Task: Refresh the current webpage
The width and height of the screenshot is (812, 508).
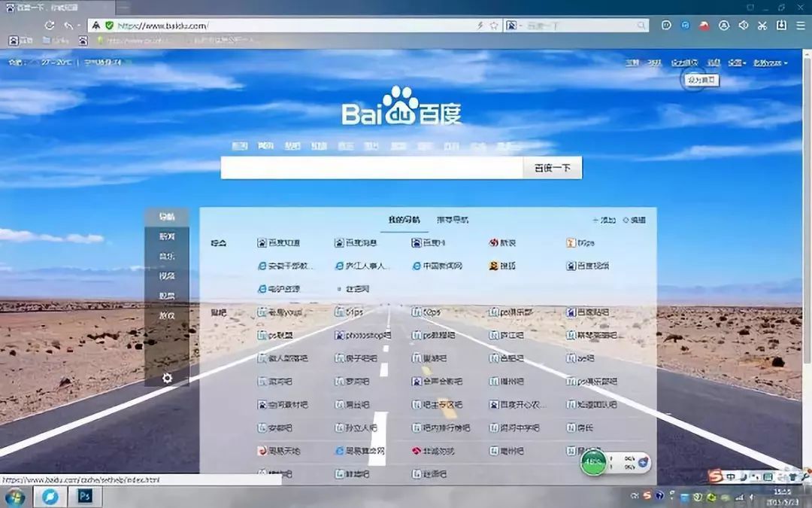Action: [49, 25]
